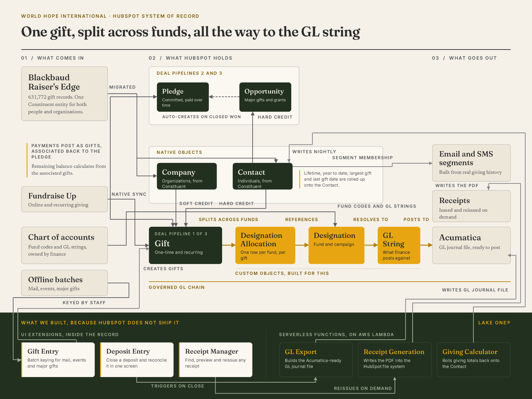Click the Chart of accounts card
This screenshot has height=399, width=532.
click(64, 245)
